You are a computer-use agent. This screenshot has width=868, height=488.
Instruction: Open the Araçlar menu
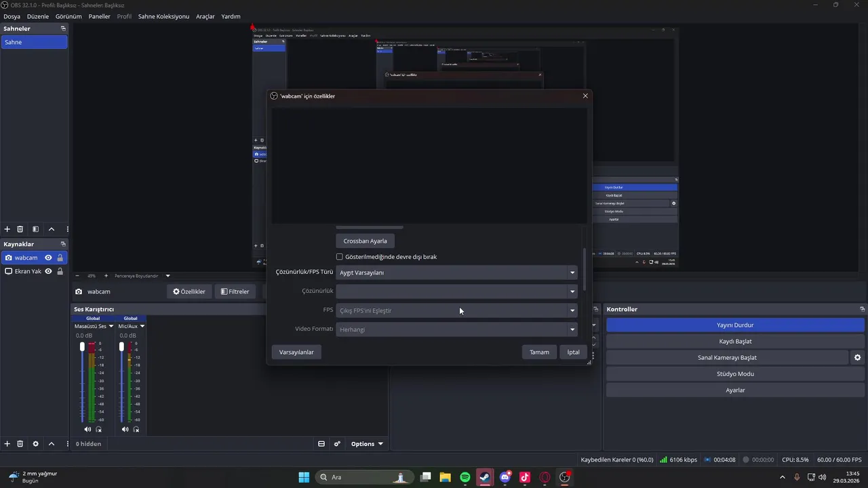[205, 16]
